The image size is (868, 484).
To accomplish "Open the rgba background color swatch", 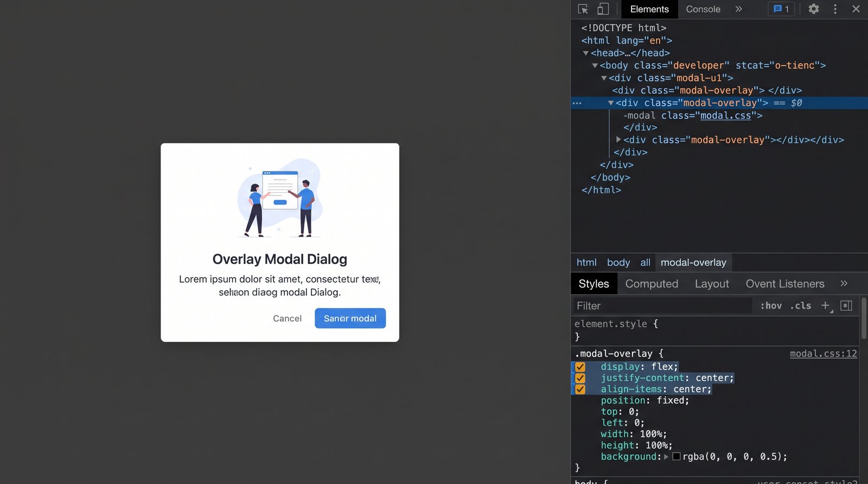I will click(676, 457).
